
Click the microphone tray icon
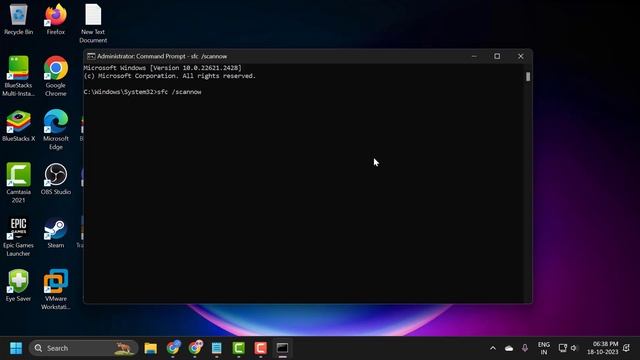525,348
